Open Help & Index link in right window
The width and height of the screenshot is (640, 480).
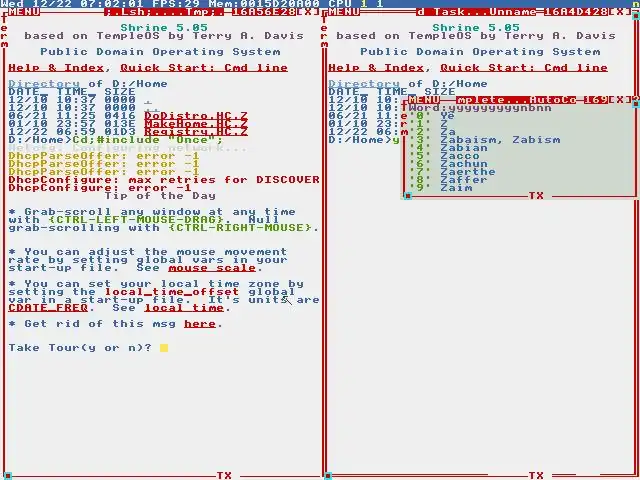coord(376,68)
